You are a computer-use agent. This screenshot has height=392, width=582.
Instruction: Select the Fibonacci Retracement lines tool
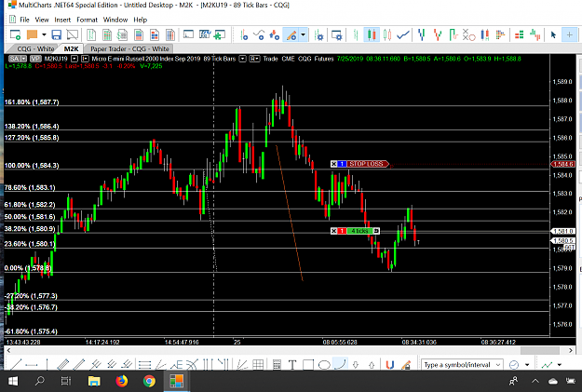tap(144, 365)
